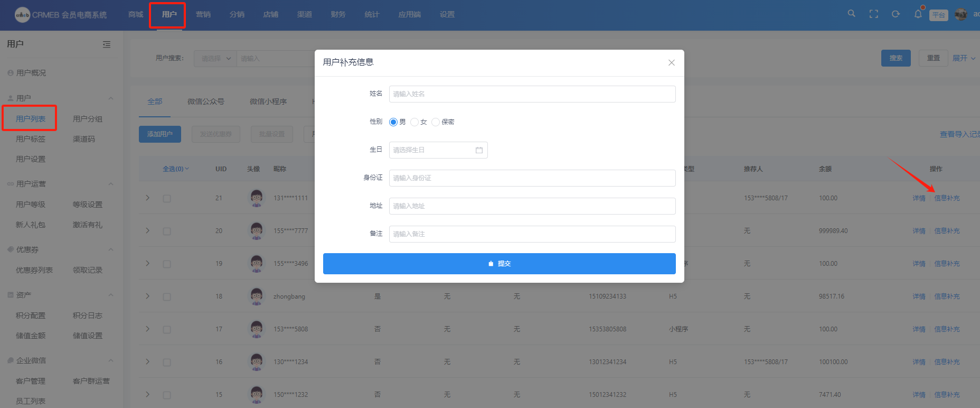Open the 全选 dropdown in table header

pyautogui.click(x=176, y=169)
